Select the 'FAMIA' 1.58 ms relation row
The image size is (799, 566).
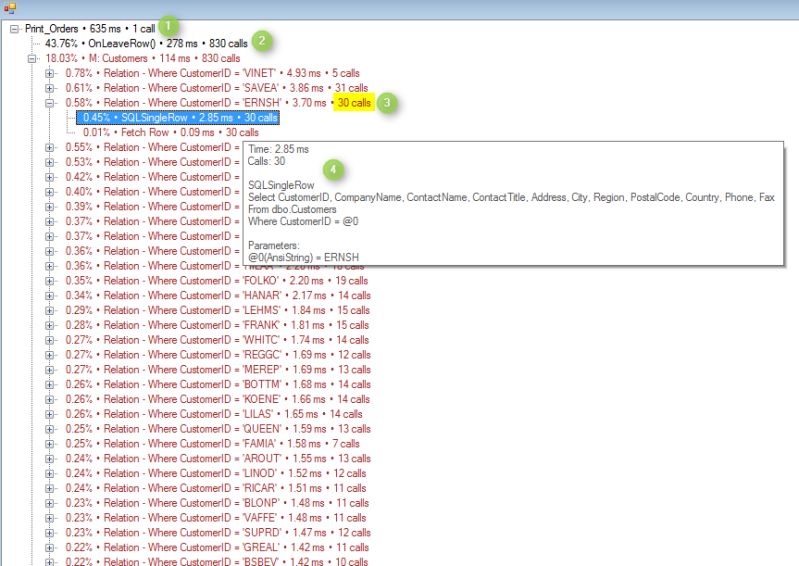(x=212, y=444)
